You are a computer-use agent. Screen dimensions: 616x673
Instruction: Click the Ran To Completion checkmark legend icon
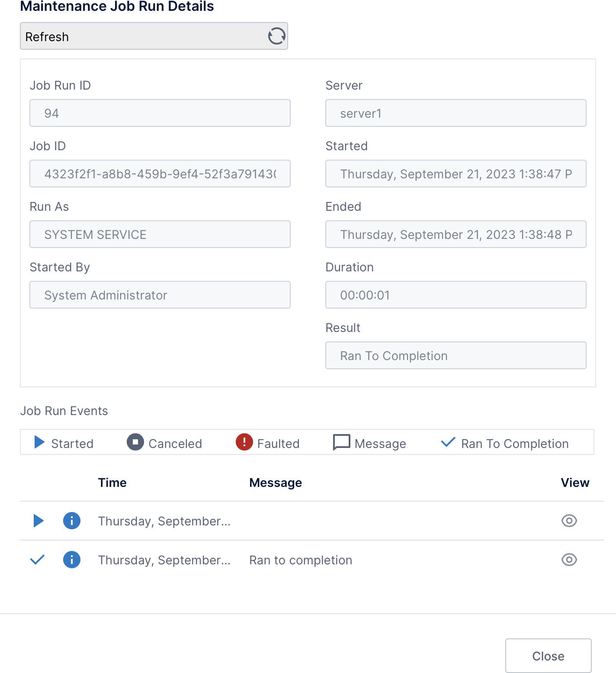click(448, 442)
